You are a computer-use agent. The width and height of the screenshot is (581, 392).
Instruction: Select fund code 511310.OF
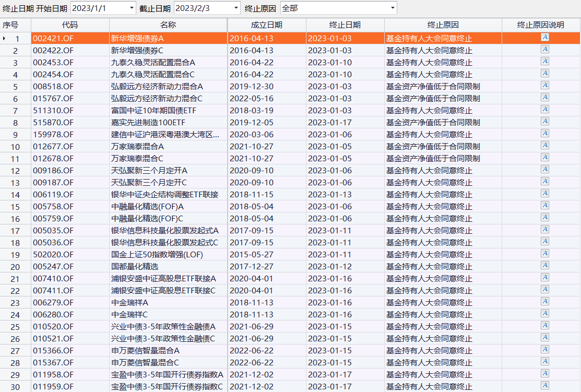click(53, 111)
